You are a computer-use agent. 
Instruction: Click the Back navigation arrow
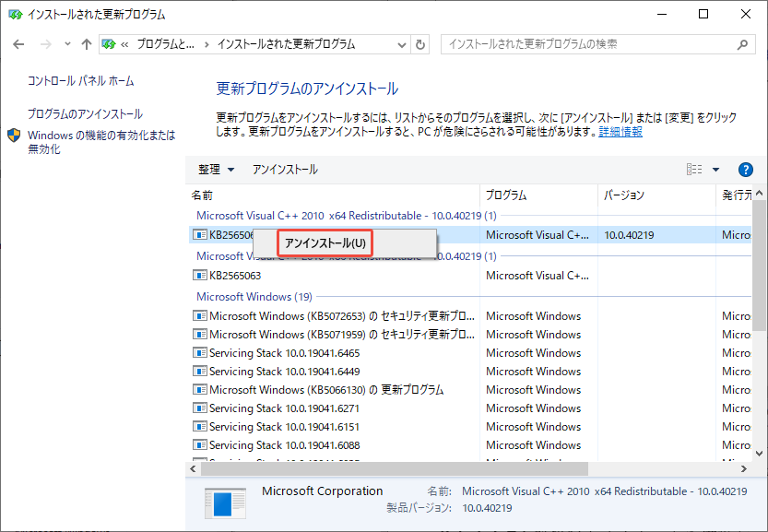(x=18, y=43)
